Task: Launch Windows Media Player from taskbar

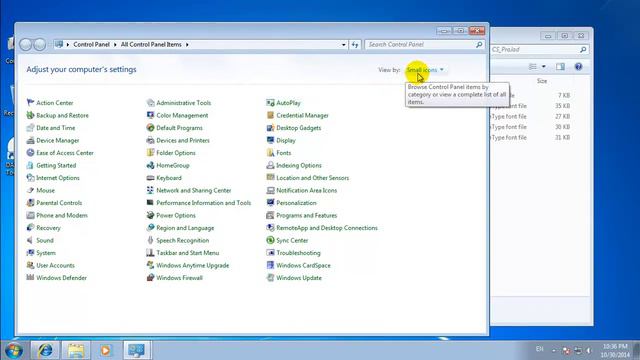Action: (x=105, y=350)
